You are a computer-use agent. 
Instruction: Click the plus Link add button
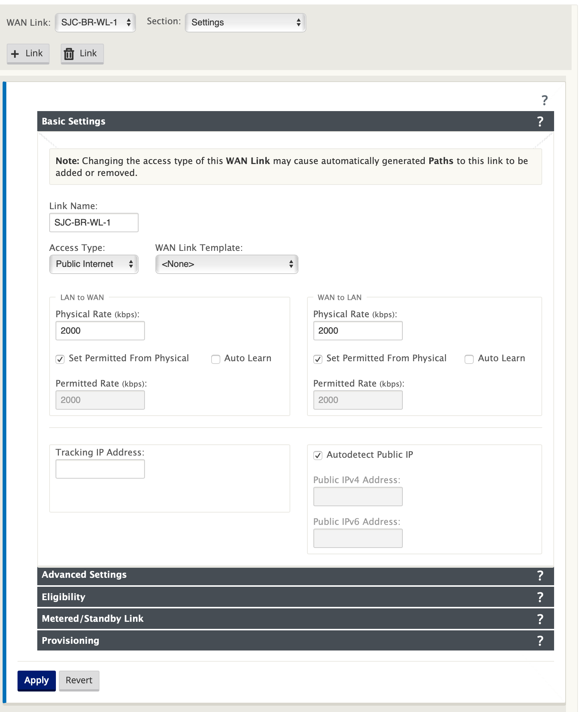(28, 54)
